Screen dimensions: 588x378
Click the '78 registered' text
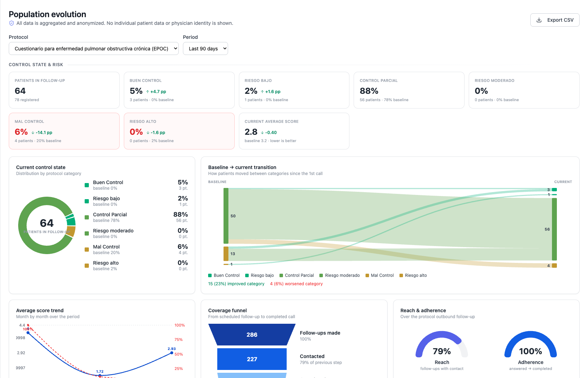pos(27,100)
